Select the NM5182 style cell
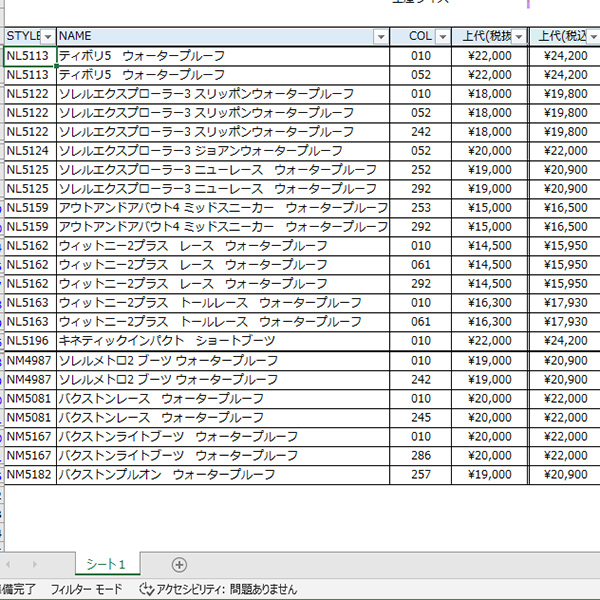Screen dimensions: 600x600 pos(30,475)
